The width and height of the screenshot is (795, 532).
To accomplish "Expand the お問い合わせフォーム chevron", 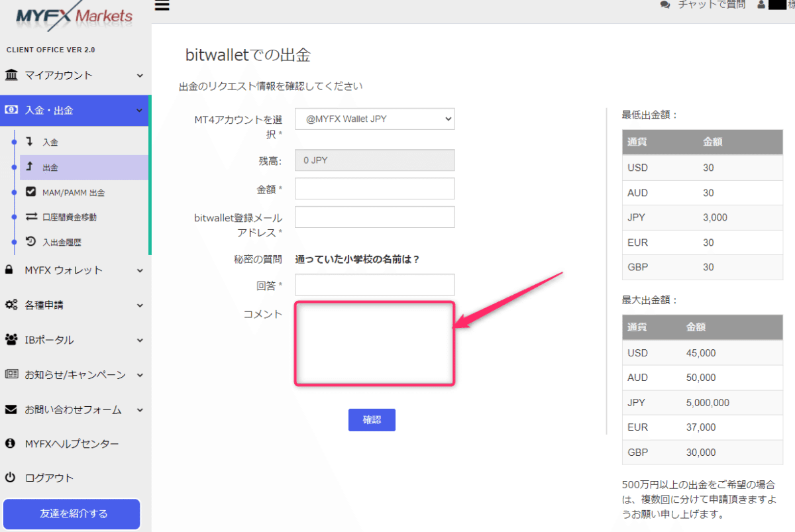I will pyautogui.click(x=140, y=410).
